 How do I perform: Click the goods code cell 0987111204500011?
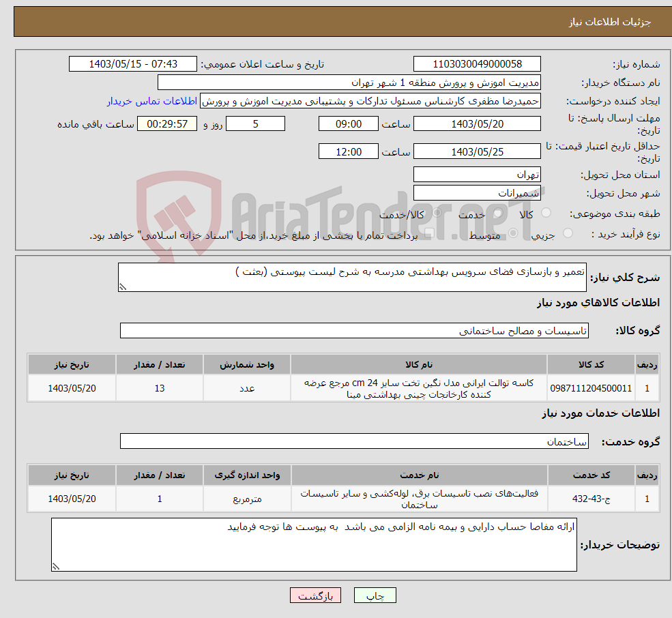[x=591, y=388]
